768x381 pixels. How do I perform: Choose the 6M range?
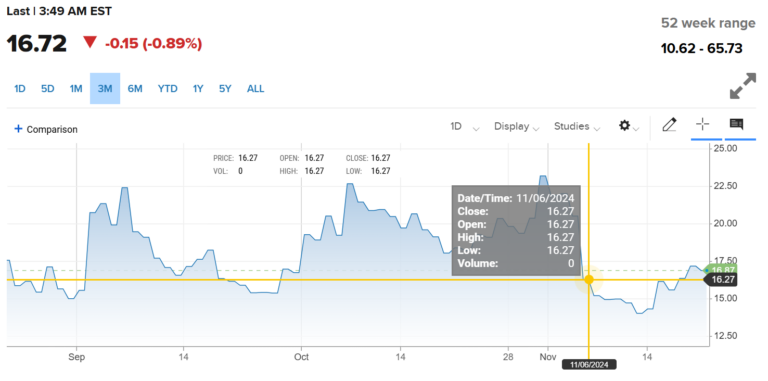pyautogui.click(x=135, y=89)
